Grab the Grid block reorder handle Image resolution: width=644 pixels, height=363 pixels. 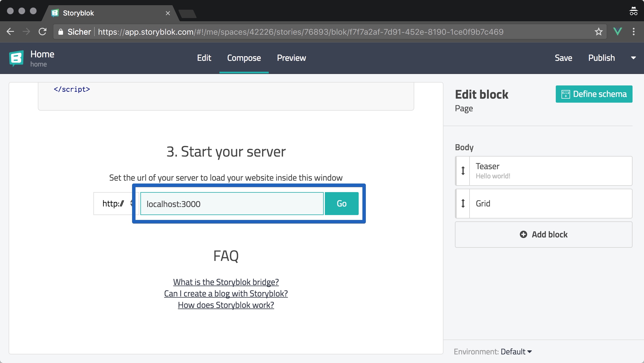pyautogui.click(x=463, y=204)
